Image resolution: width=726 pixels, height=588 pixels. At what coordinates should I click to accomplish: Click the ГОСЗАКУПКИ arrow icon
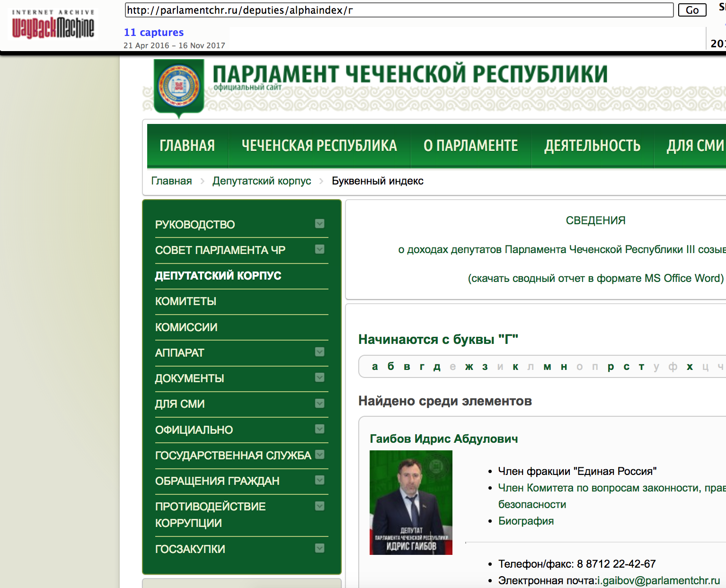(x=320, y=548)
